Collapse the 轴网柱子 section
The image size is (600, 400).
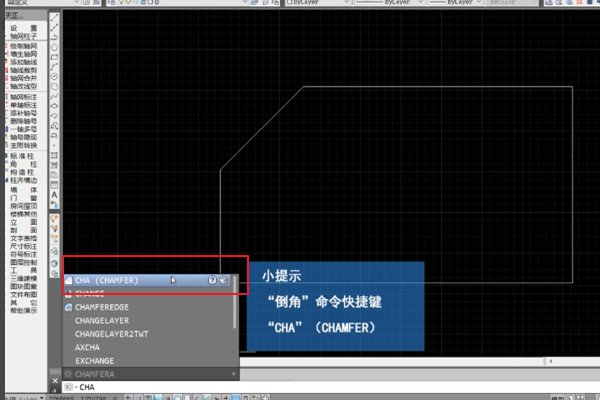(24, 36)
